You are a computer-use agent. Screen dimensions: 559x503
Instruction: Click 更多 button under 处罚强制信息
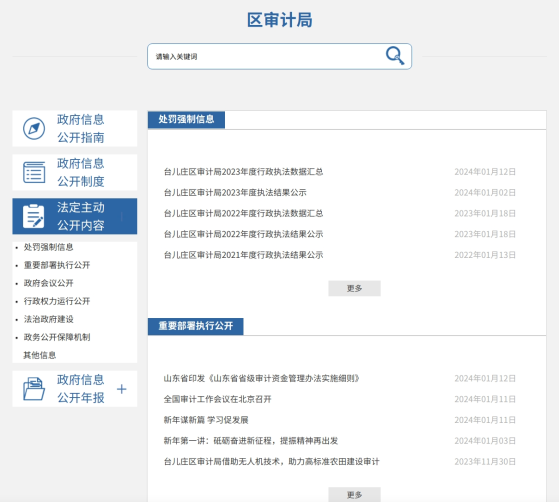pyautogui.click(x=354, y=288)
